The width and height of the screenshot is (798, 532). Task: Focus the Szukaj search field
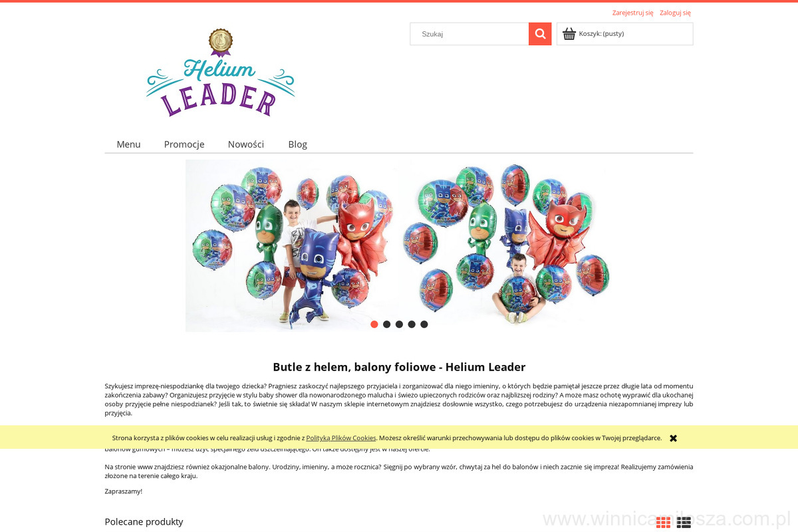pyautogui.click(x=469, y=34)
